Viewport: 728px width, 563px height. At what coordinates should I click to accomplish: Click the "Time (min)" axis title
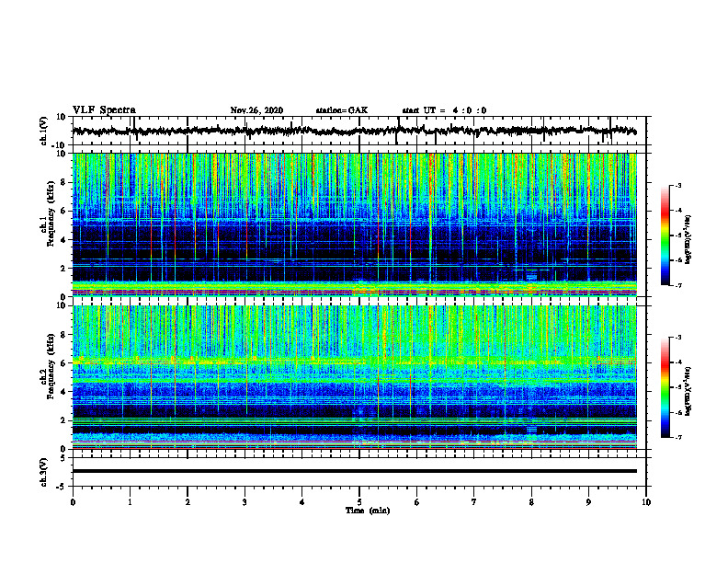pos(368,511)
